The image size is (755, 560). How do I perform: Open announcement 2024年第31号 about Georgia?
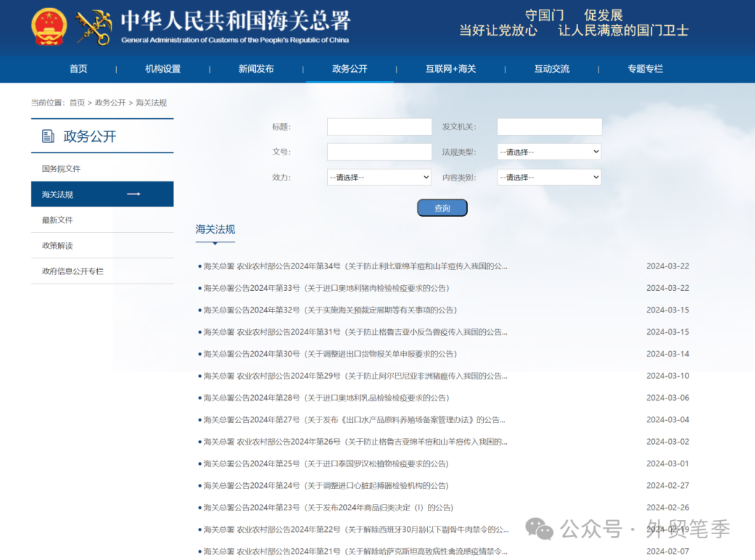pyautogui.click(x=355, y=332)
